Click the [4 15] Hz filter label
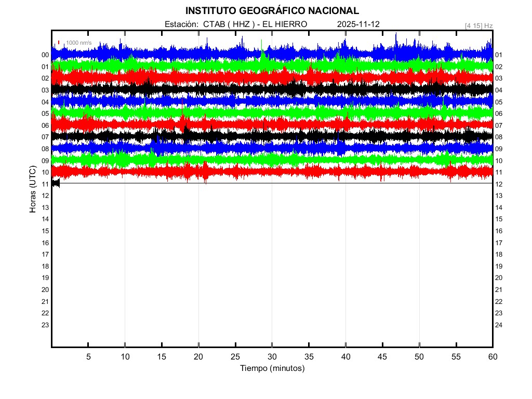This screenshot has height=399, width=532. coord(478,25)
